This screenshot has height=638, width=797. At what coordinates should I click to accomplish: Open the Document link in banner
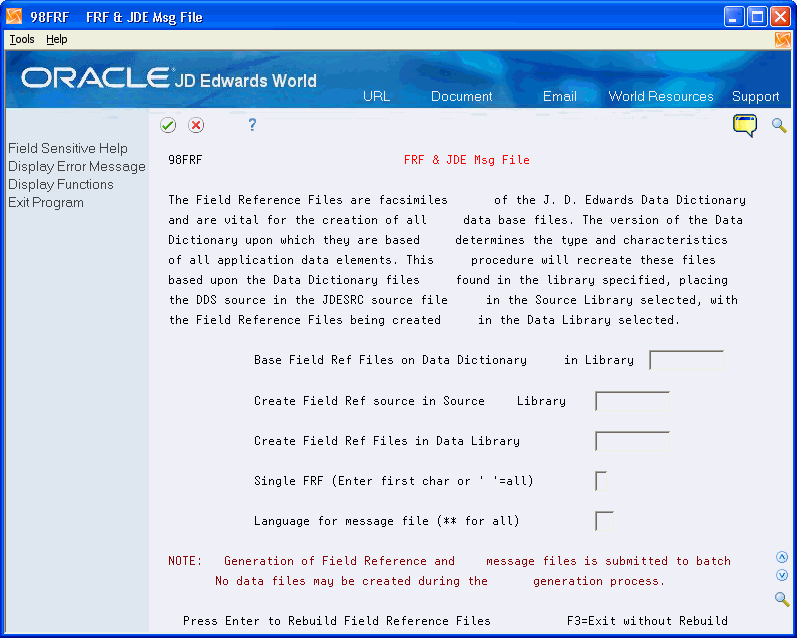click(462, 96)
